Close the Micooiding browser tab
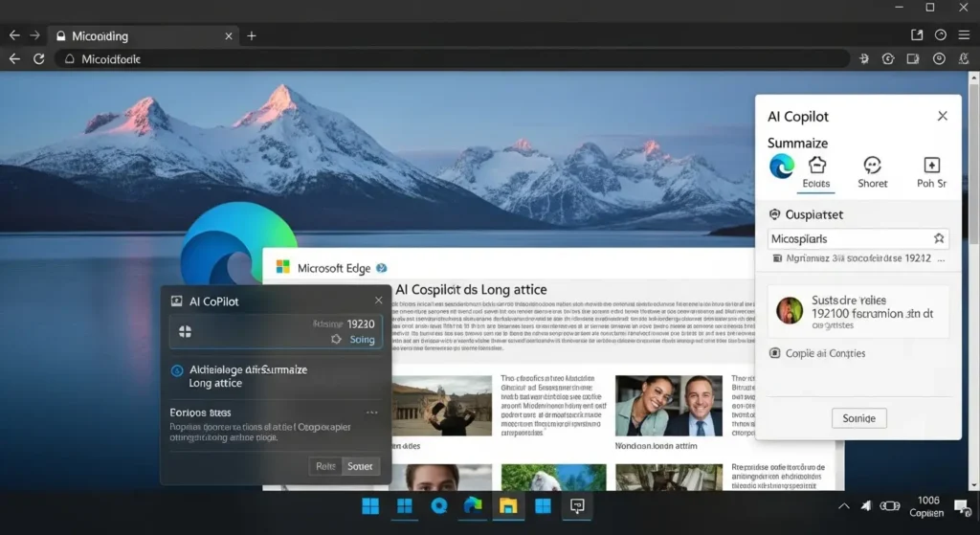Image resolution: width=980 pixels, height=535 pixels. [x=229, y=36]
